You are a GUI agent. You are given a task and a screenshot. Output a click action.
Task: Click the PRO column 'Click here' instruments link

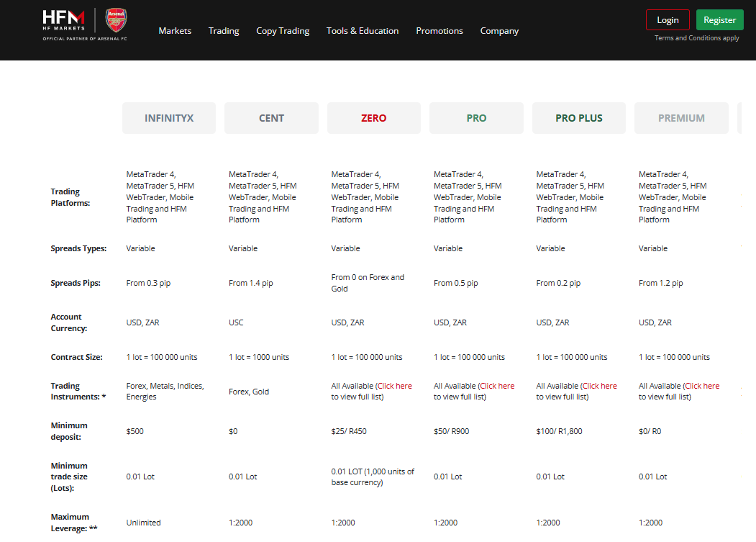(497, 386)
